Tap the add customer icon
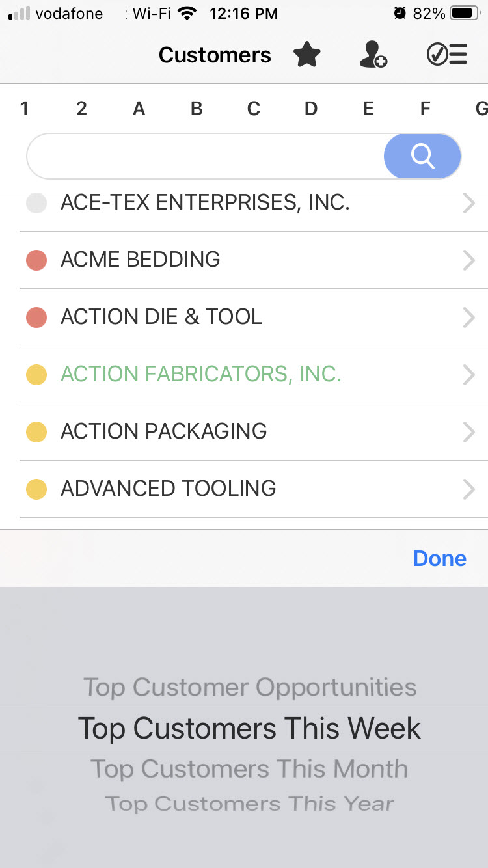This screenshot has height=868, width=488. pyautogui.click(x=373, y=55)
